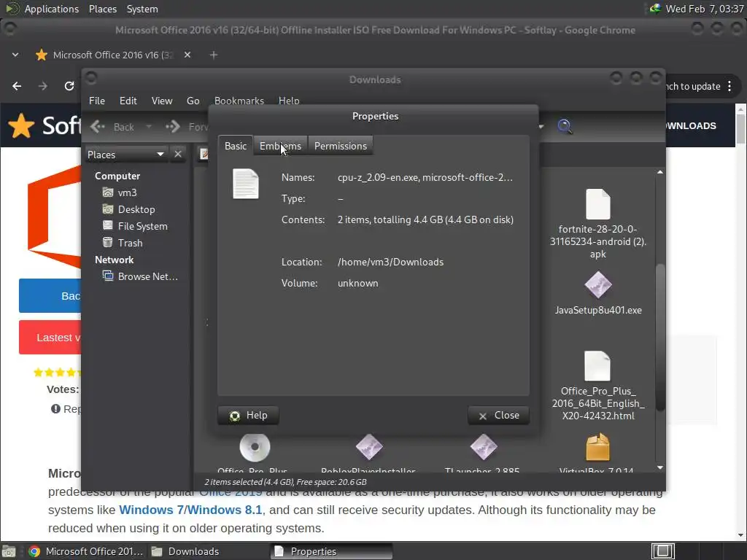The height and width of the screenshot is (560, 747).
Task: Open the System menu in the top panel
Action: [142, 9]
